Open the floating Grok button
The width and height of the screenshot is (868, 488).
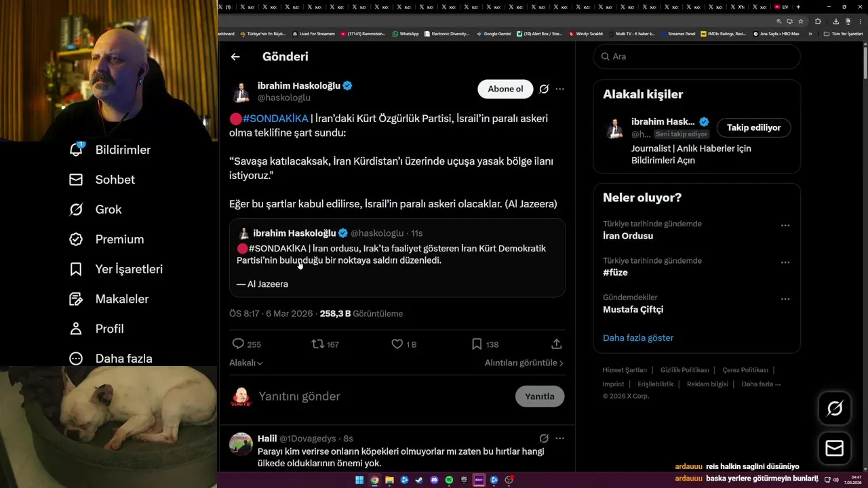click(835, 409)
